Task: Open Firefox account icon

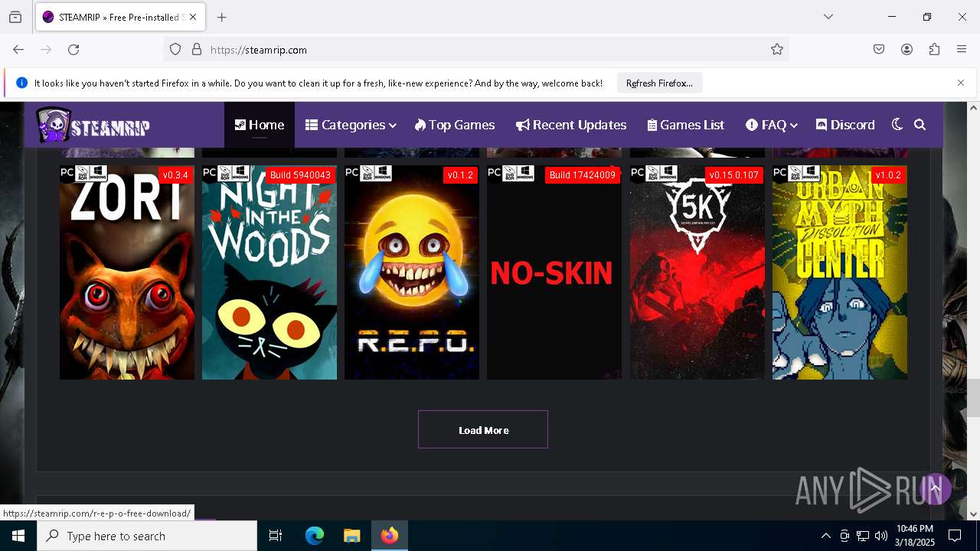Action: tap(906, 50)
